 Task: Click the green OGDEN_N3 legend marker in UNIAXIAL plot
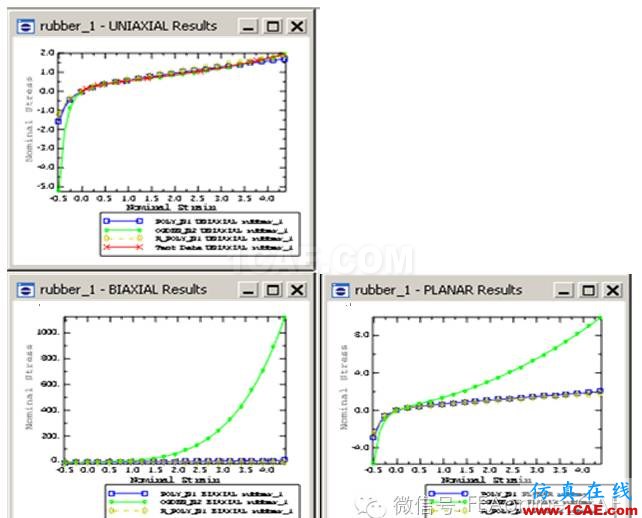click(x=123, y=230)
